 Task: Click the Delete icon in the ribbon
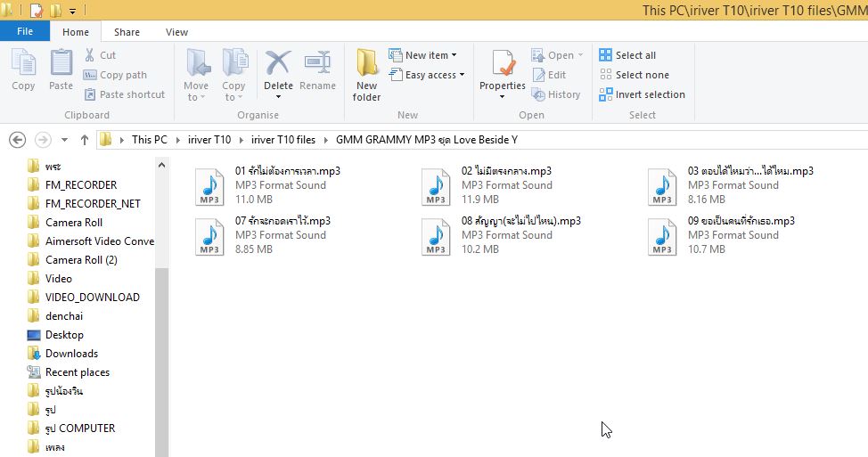(x=278, y=64)
